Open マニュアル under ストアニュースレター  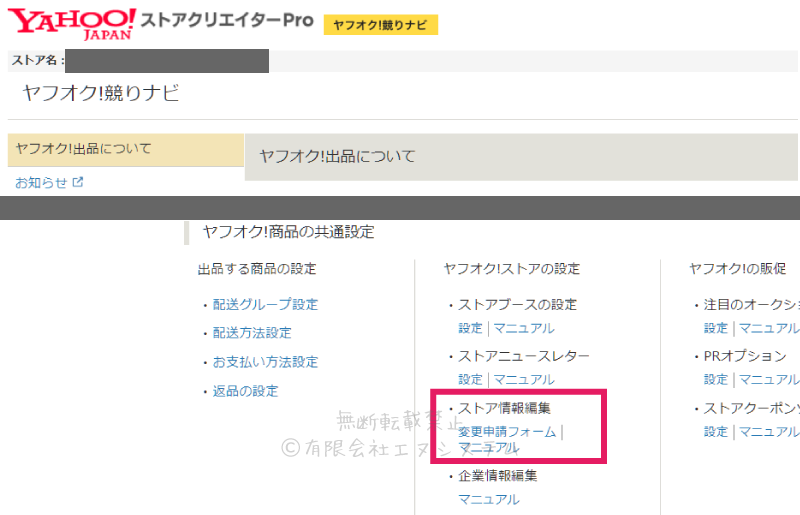524,379
